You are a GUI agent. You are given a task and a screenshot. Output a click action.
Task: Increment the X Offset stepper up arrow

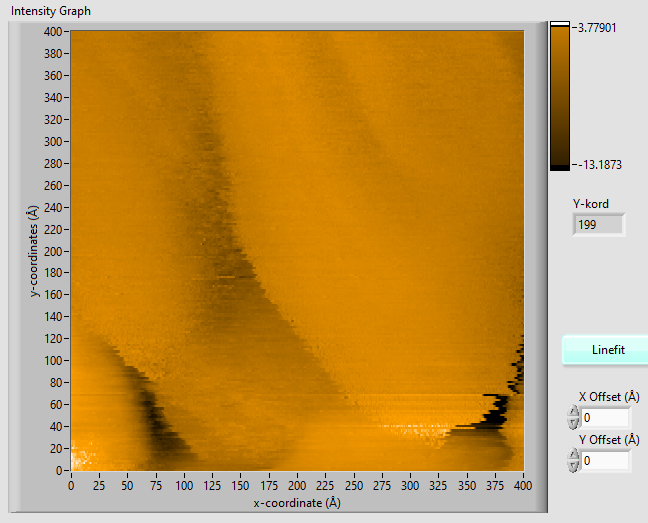(573, 411)
